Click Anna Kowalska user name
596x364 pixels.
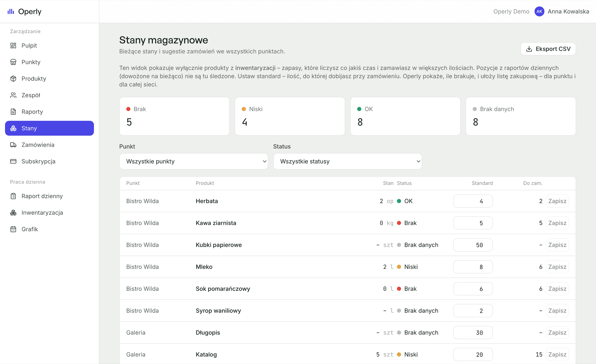tap(568, 11)
